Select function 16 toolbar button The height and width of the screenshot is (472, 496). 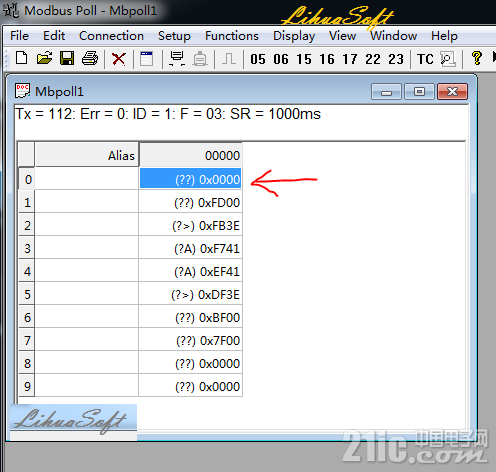[327, 59]
